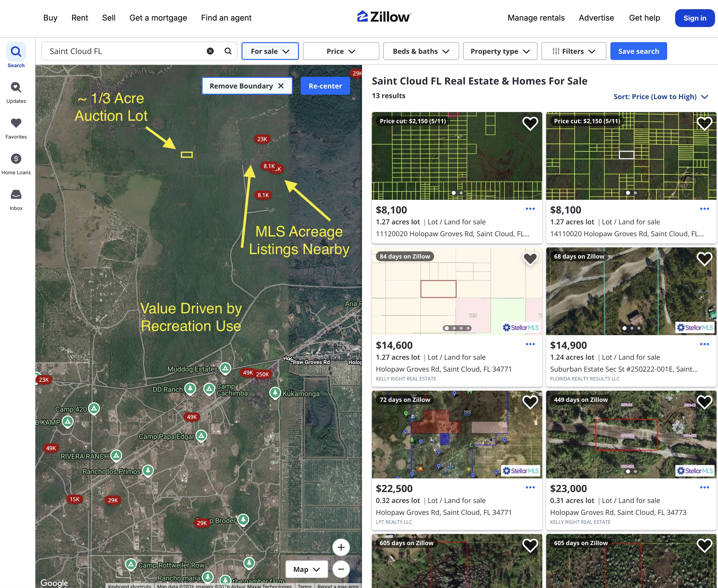Open the map Terms link

(304, 586)
